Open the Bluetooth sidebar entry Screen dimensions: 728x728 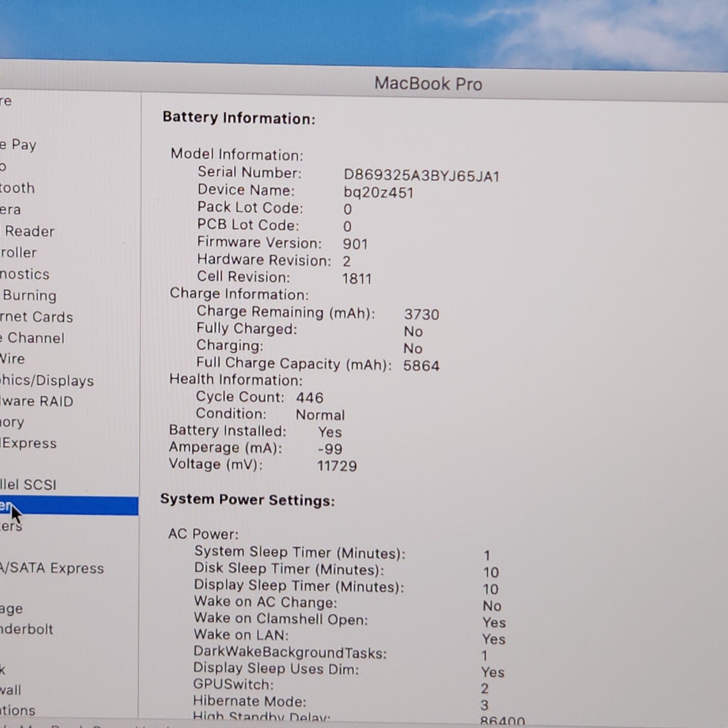(x=17, y=188)
